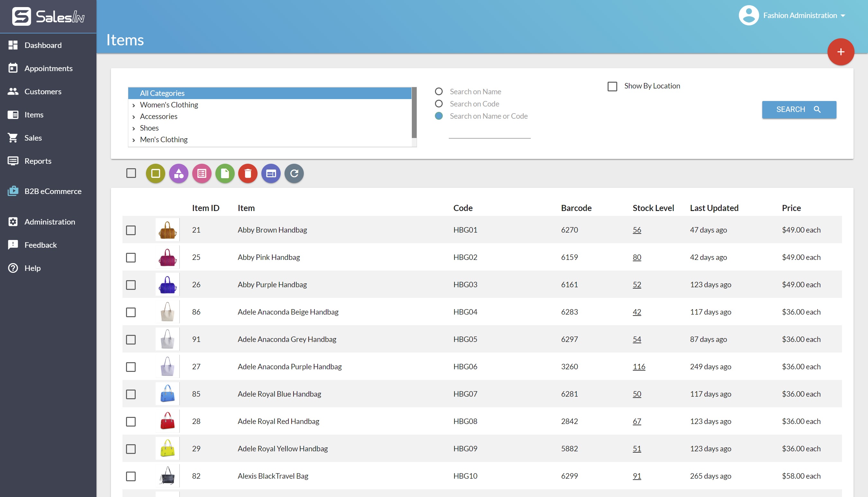
Task: Click the blue card layout icon
Action: click(271, 173)
